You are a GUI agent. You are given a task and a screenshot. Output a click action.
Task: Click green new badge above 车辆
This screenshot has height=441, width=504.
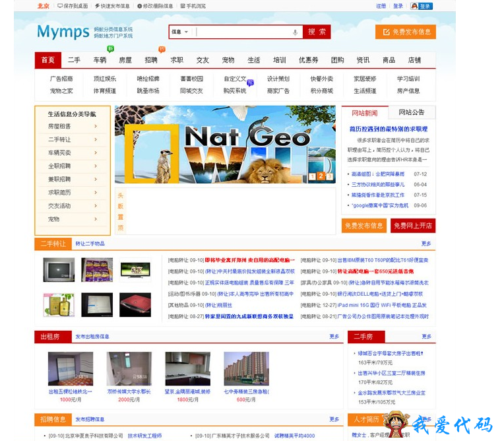tap(110, 49)
